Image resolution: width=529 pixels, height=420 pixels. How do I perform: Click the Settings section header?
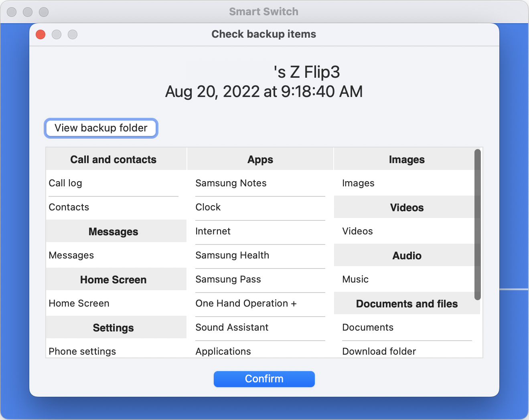(x=116, y=327)
